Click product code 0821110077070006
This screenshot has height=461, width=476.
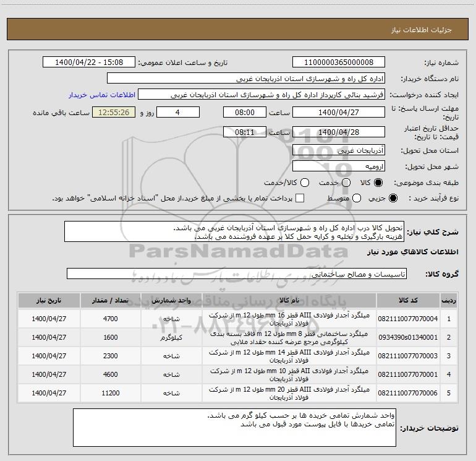[x=408, y=393]
